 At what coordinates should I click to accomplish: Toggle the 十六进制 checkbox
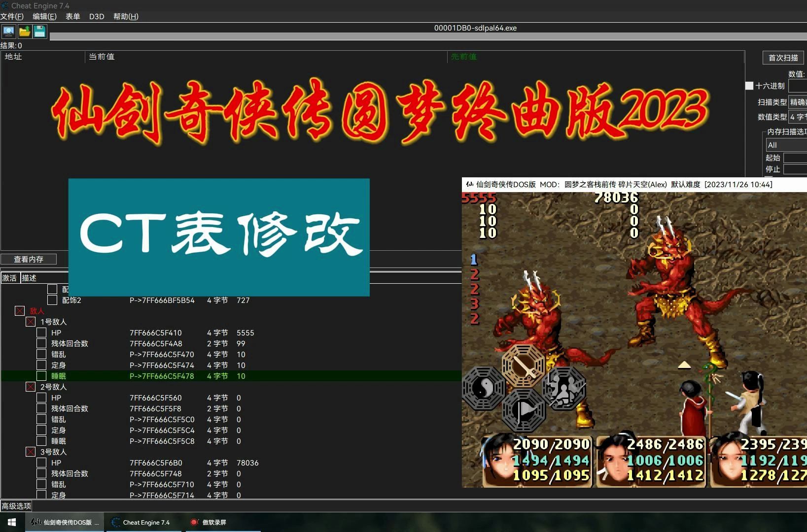749,86
